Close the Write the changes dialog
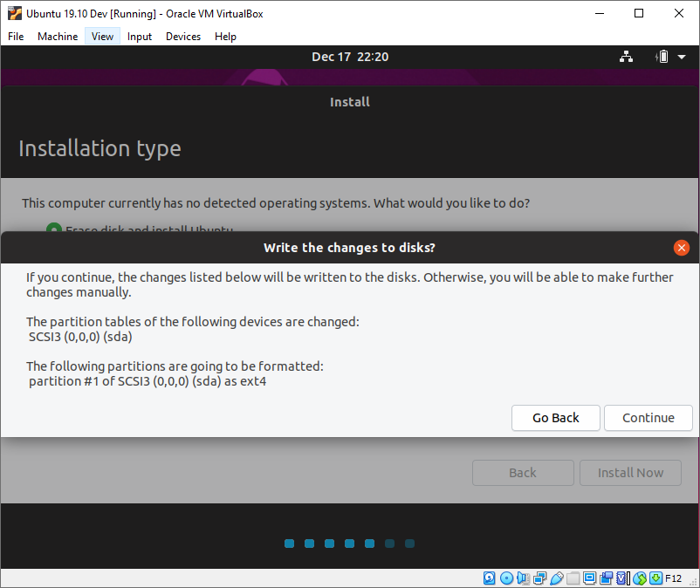700x588 pixels. [x=682, y=248]
